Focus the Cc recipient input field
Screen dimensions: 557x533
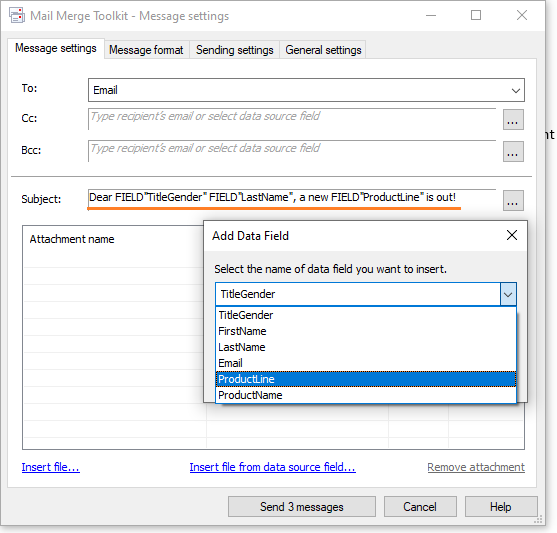click(x=292, y=119)
